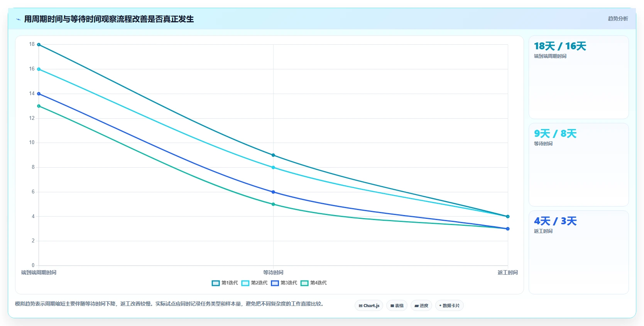This screenshot has width=644, height=326.
Task: Click the footnote text starting 模拟趋势表示
Action: (x=170, y=304)
